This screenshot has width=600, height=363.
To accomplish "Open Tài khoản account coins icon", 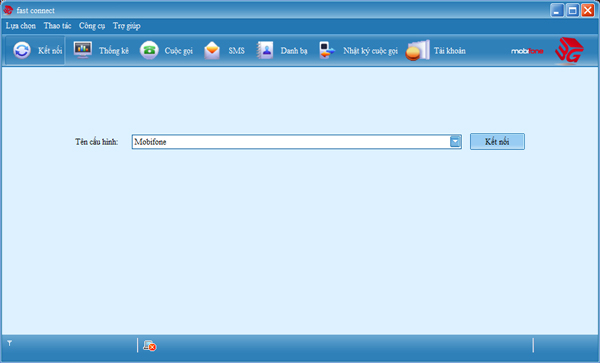I will [x=417, y=50].
